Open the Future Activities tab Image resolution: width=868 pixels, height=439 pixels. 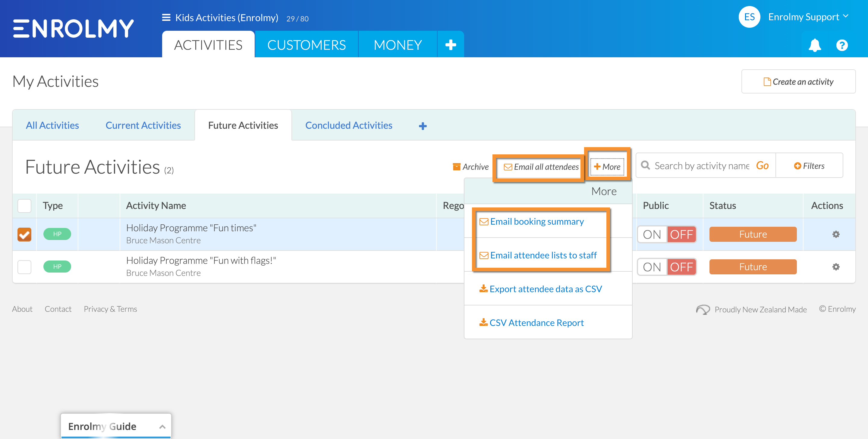[243, 125]
